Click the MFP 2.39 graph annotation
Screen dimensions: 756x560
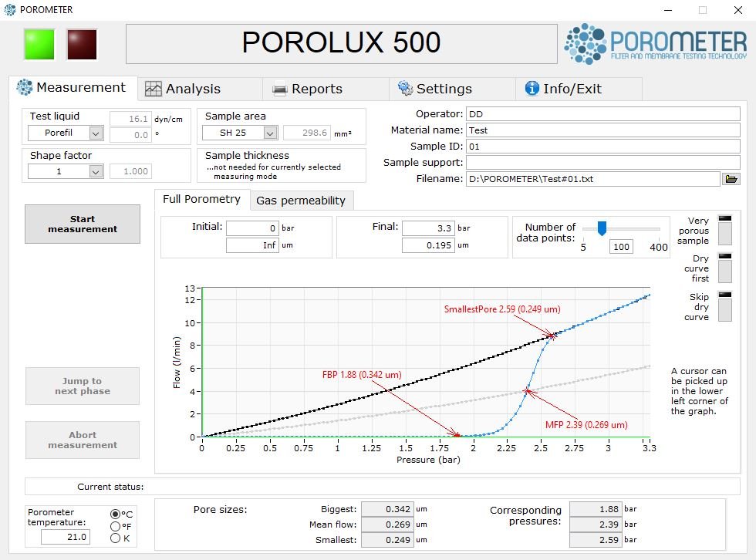586,425
